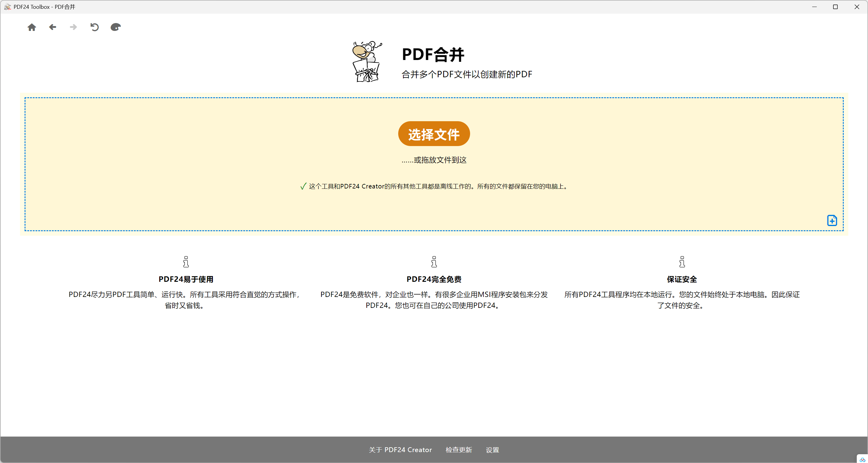
Task: Click the info icon above 保证安全
Action: pyautogui.click(x=682, y=261)
